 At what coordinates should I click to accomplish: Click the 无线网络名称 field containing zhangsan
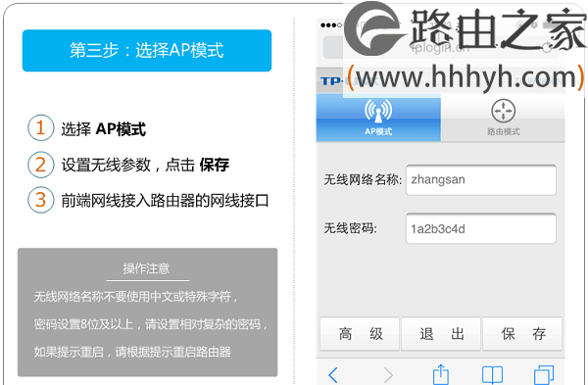point(481,180)
